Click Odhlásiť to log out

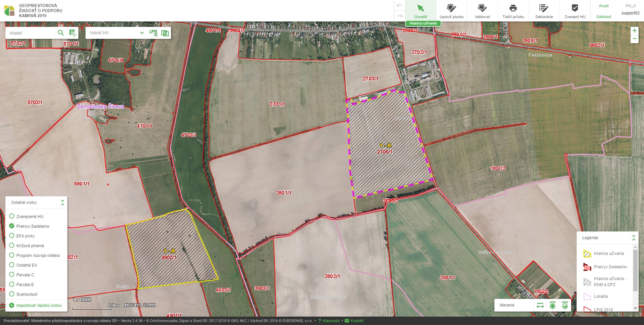click(x=604, y=17)
